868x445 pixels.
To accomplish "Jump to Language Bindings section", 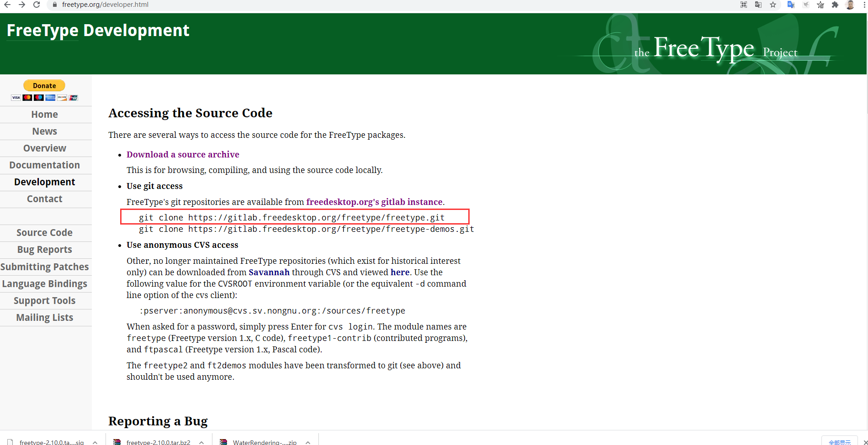I will 45,284.
